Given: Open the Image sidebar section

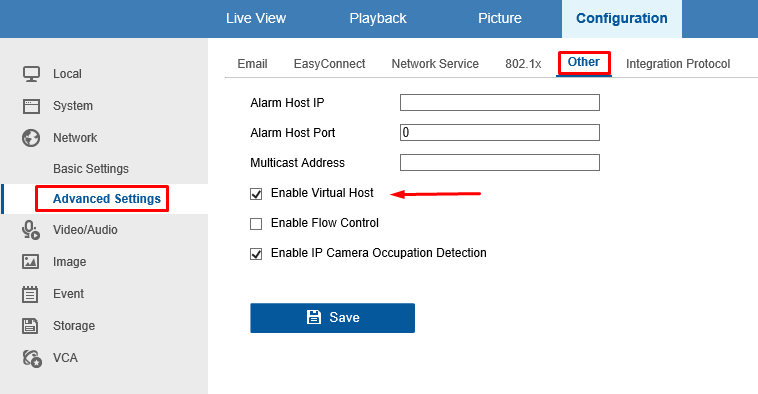Looking at the screenshot, I should click(70, 262).
